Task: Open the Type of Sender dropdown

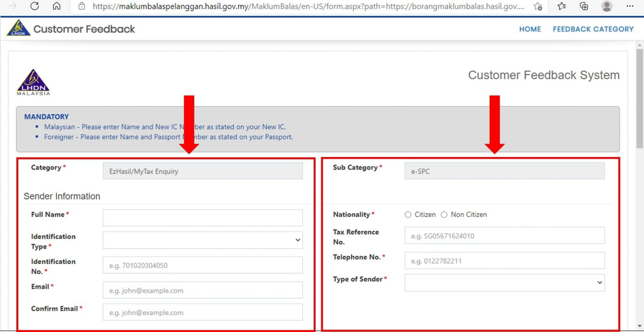Action: click(504, 283)
